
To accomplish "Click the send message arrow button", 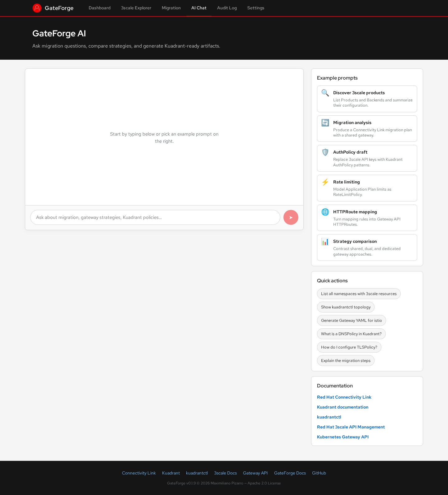I will coord(291,217).
